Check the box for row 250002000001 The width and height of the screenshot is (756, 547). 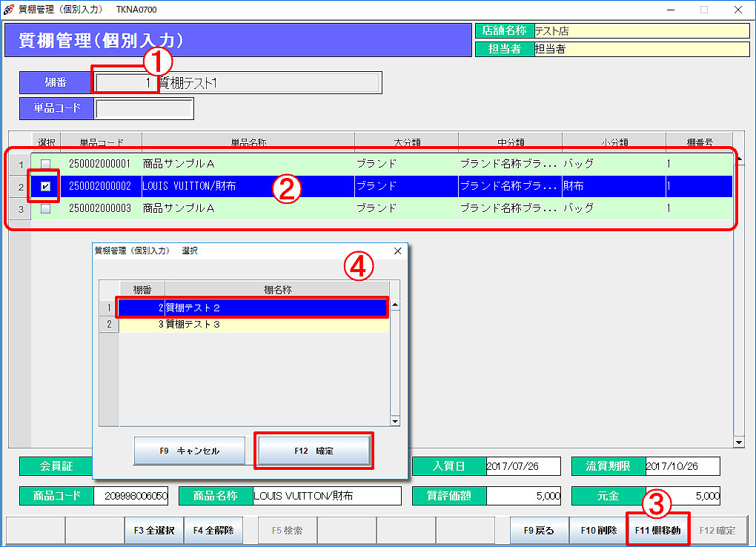pyautogui.click(x=46, y=163)
